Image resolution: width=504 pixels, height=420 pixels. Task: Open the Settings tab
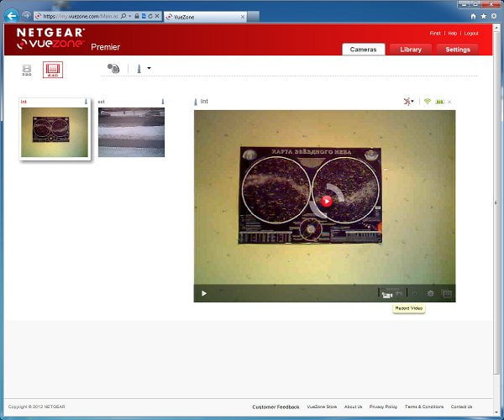click(x=458, y=50)
